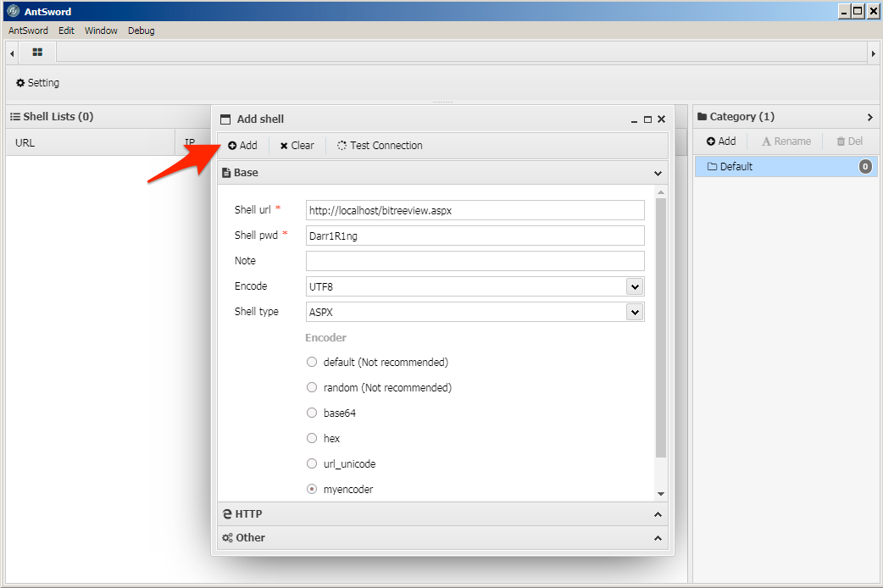Add a new category
The height and width of the screenshot is (588, 883).
click(x=721, y=141)
